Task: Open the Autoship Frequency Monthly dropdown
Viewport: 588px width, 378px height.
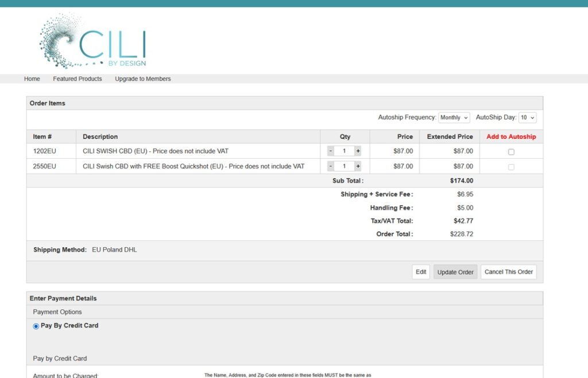Action: click(454, 118)
